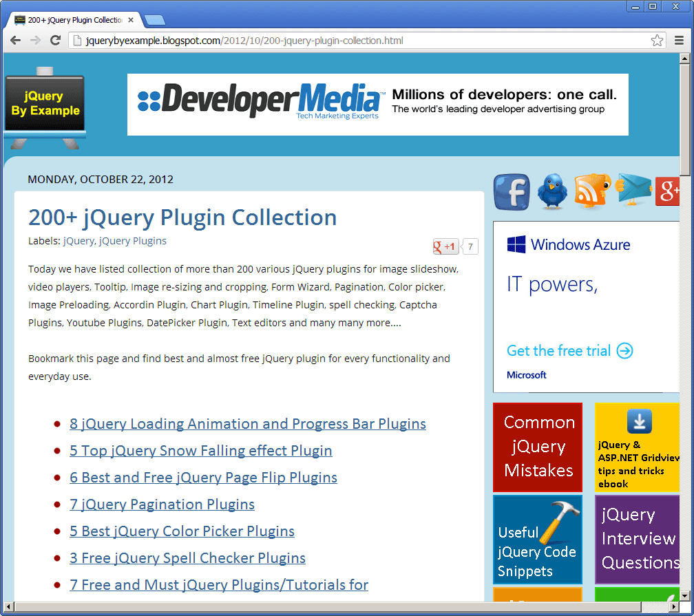This screenshot has width=694, height=616.
Task: Open 5 Top jQuery Snow Falling effect Plugin
Action: [x=201, y=451]
